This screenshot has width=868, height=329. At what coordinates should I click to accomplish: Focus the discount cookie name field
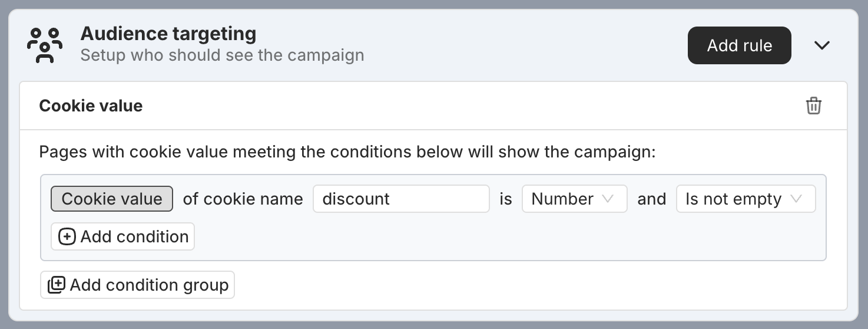click(401, 199)
